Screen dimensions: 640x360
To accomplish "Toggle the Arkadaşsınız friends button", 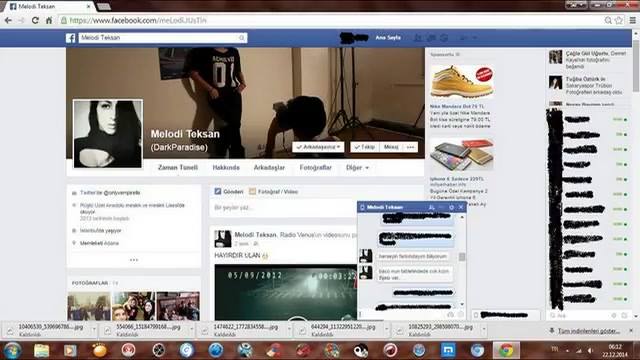I will [x=318, y=147].
